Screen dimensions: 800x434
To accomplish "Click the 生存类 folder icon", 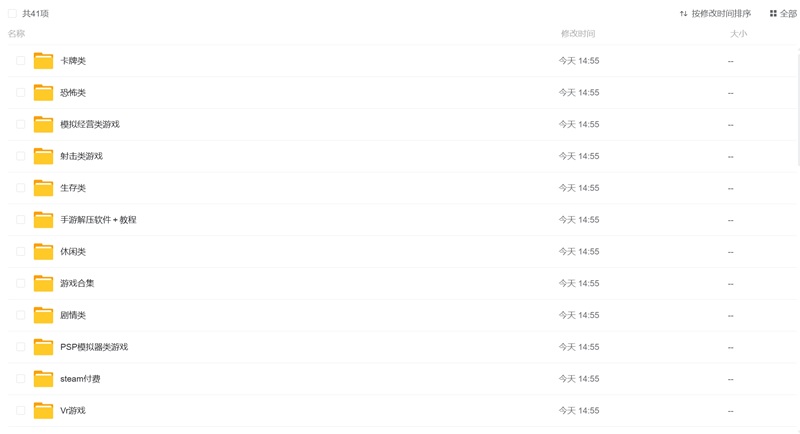I will 43,188.
